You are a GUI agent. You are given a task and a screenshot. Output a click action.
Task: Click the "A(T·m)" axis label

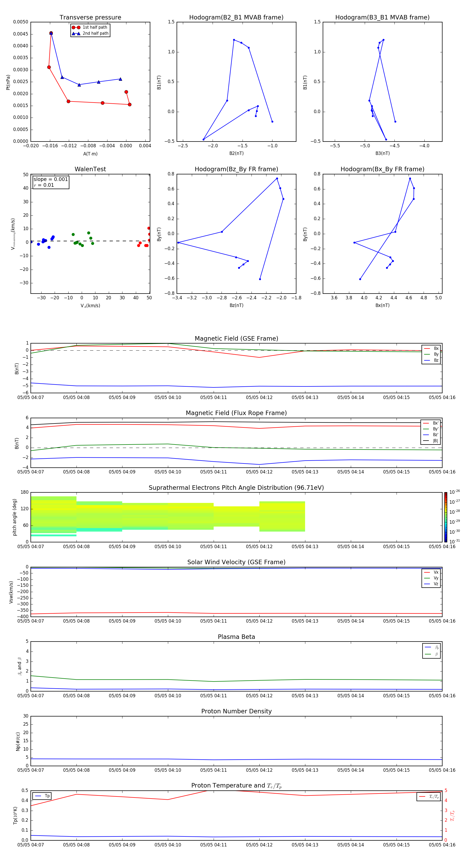(90, 154)
